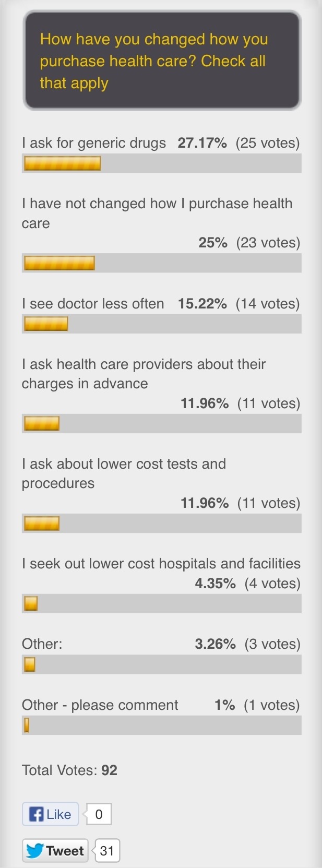Click the tweet count bubble showing 31
This screenshot has width=322, height=868.
point(106,851)
